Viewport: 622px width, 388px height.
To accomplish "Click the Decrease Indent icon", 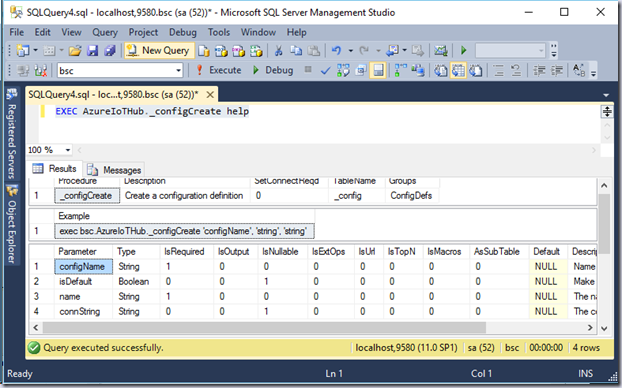I will [539, 71].
